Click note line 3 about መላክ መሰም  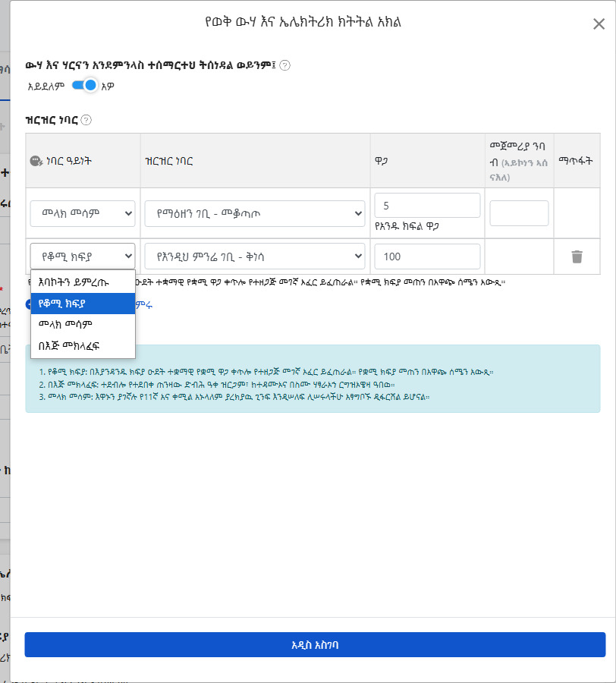[234, 397]
